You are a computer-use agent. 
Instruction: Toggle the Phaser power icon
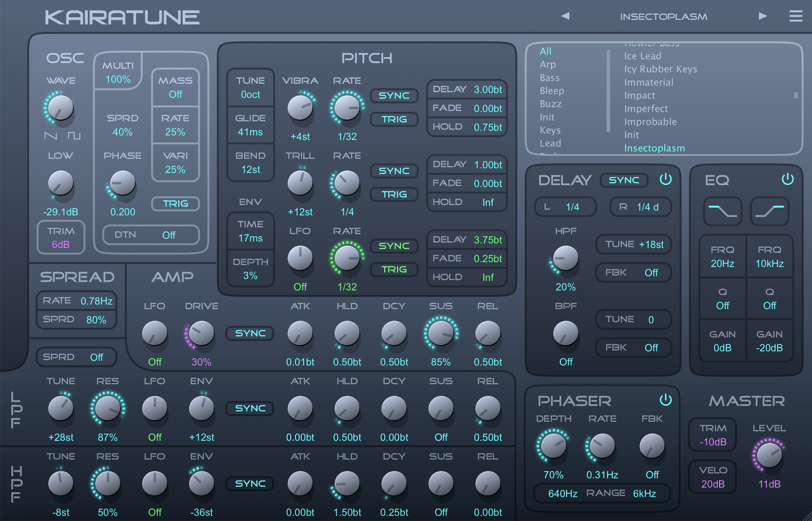click(x=665, y=399)
